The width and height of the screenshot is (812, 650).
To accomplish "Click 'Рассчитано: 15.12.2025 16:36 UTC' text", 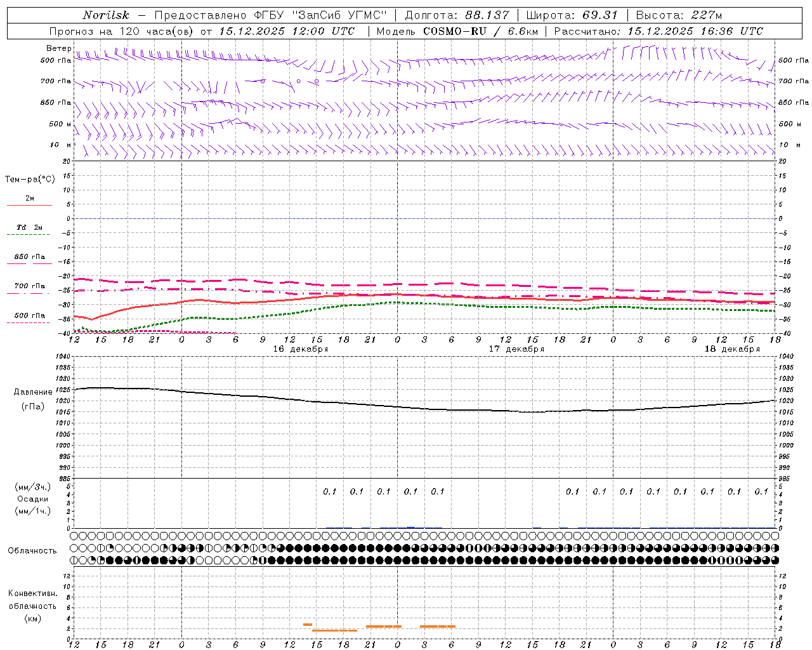I will click(x=658, y=31).
